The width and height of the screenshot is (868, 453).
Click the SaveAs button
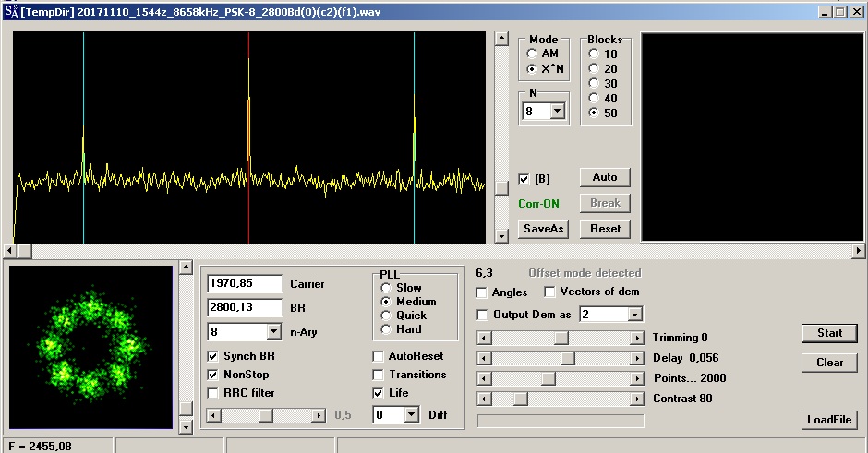[542, 229]
